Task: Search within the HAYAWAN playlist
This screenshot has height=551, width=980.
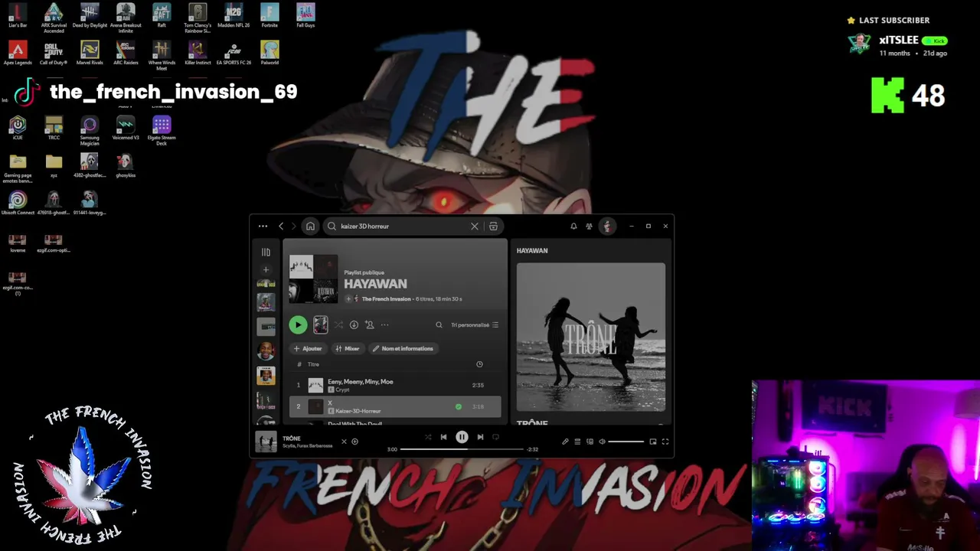Action: point(439,325)
